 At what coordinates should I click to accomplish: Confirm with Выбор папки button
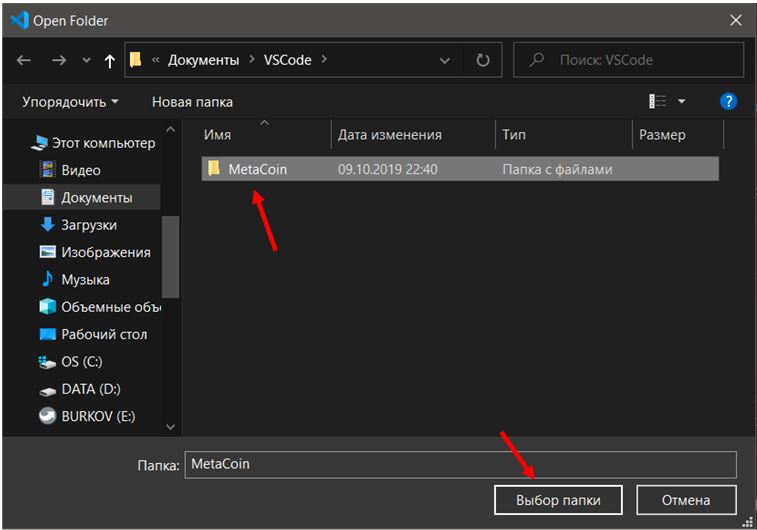pos(558,500)
